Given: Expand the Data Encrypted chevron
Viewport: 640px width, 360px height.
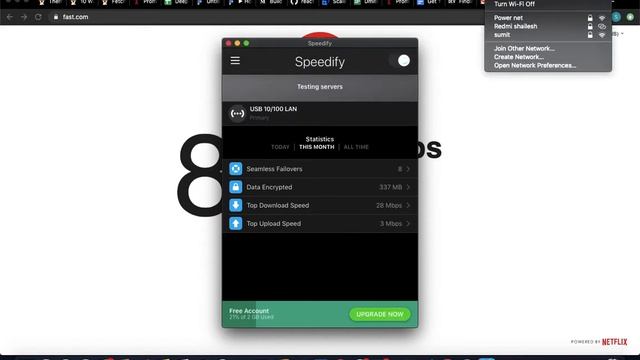Looking at the screenshot, I should click(x=408, y=187).
